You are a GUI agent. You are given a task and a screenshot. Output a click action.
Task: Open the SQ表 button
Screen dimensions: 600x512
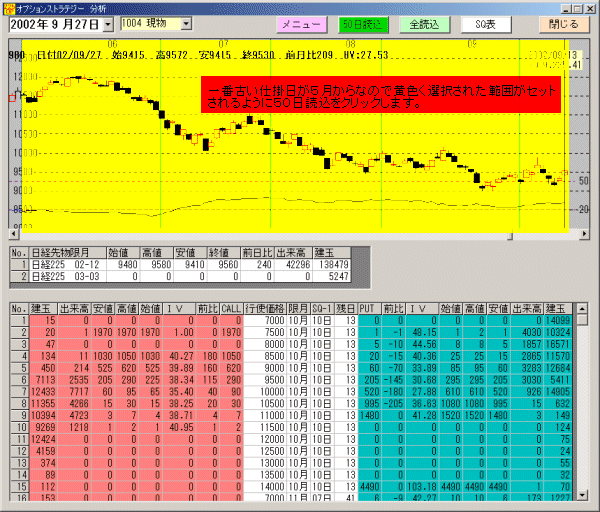pos(486,25)
